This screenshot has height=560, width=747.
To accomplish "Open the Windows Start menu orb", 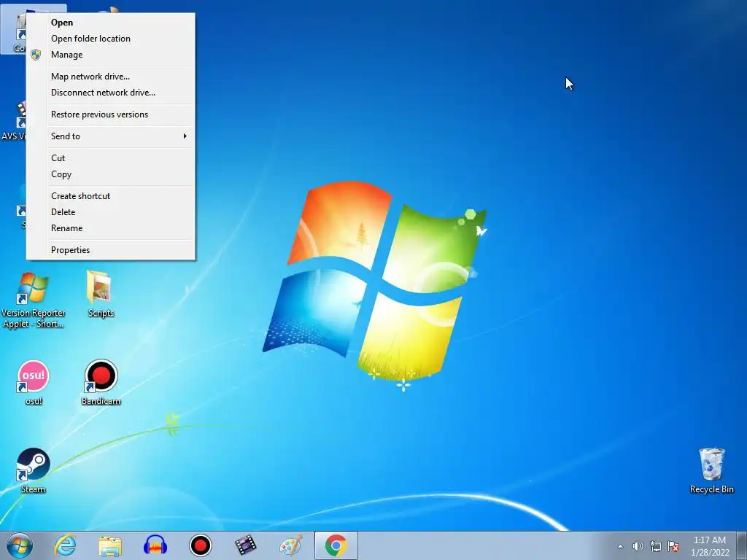I will click(x=20, y=545).
